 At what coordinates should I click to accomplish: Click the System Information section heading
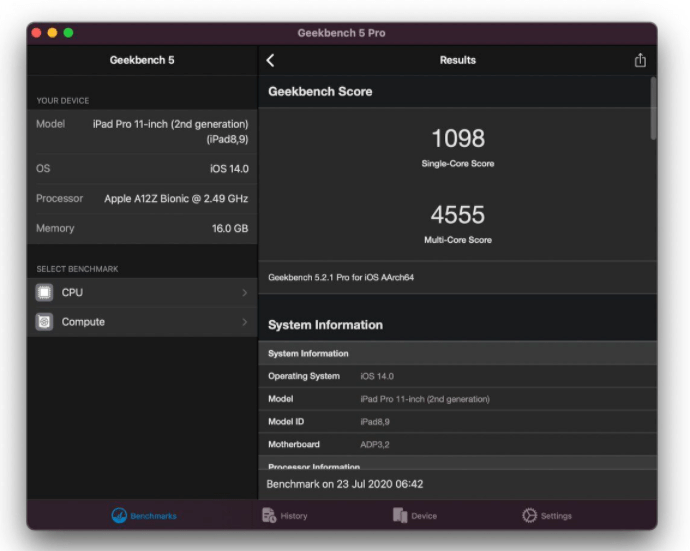click(326, 325)
